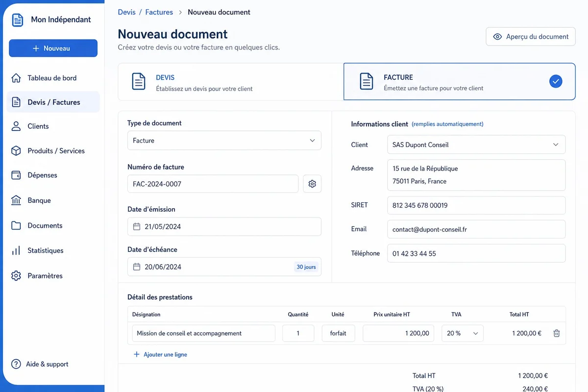Click the Quantité field showing 1
This screenshot has width=588, height=392.
(298, 333)
